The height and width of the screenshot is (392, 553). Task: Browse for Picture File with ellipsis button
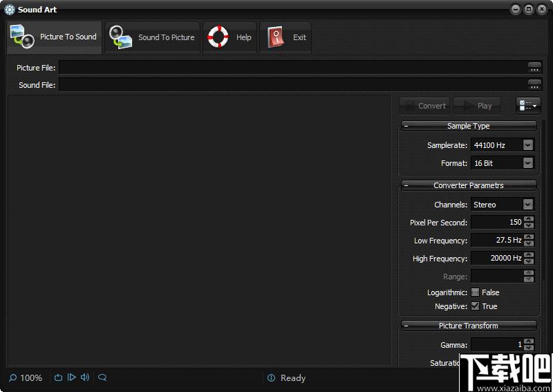pyautogui.click(x=534, y=67)
